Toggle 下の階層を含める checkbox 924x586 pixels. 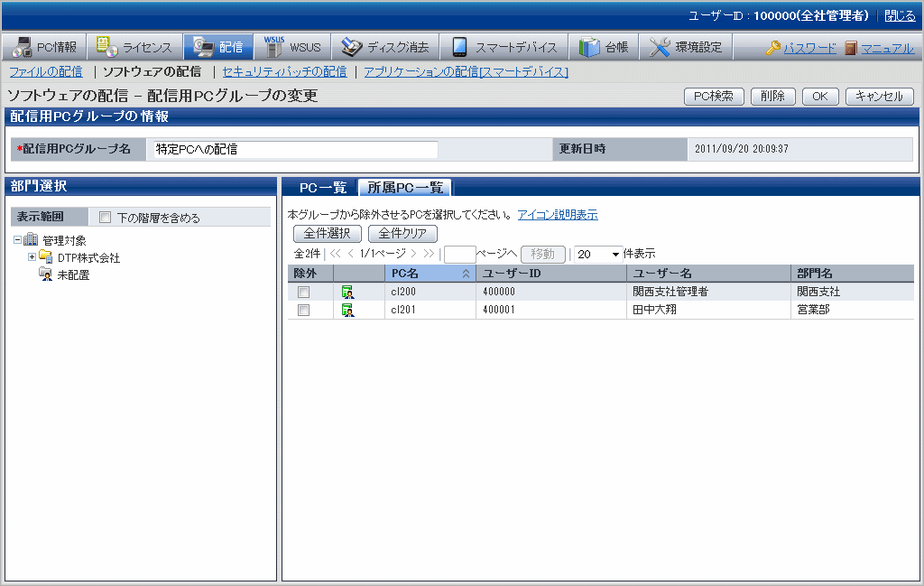point(105,218)
